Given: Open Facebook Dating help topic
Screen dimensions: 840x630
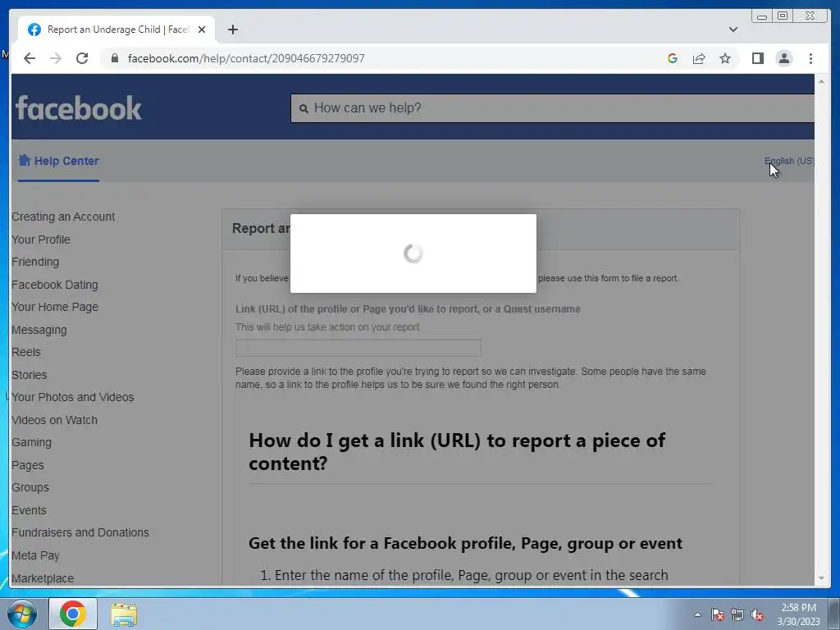Looking at the screenshot, I should point(55,285).
